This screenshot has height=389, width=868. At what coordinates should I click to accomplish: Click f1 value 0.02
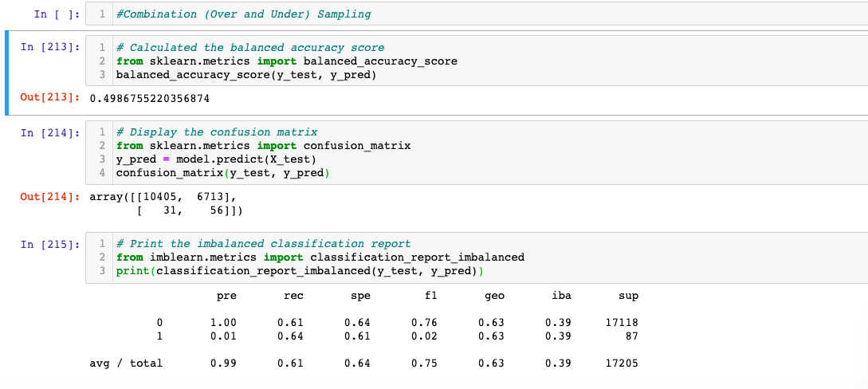tap(424, 336)
